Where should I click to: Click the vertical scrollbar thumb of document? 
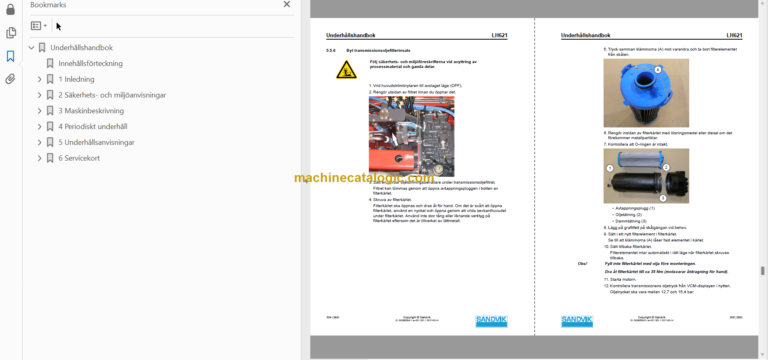pyautogui.click(x=762, y=271)
